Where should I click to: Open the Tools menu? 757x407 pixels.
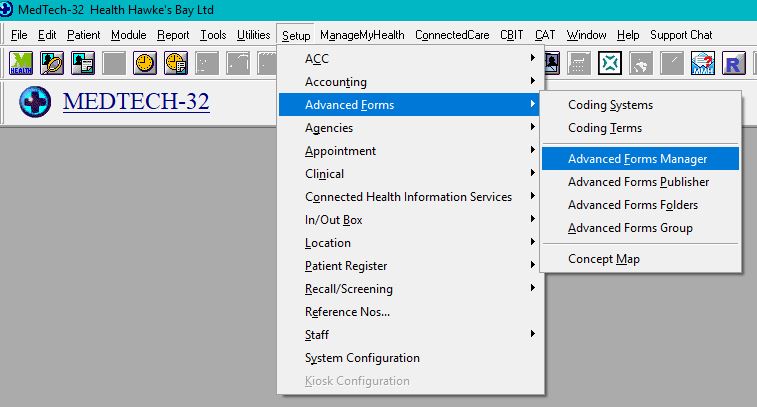(x=213, y=35)
